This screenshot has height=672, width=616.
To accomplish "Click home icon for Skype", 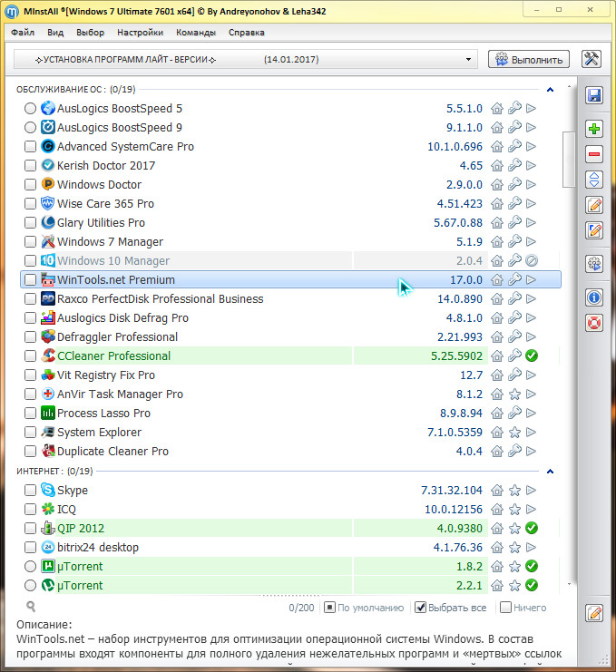I will [497, 490].
